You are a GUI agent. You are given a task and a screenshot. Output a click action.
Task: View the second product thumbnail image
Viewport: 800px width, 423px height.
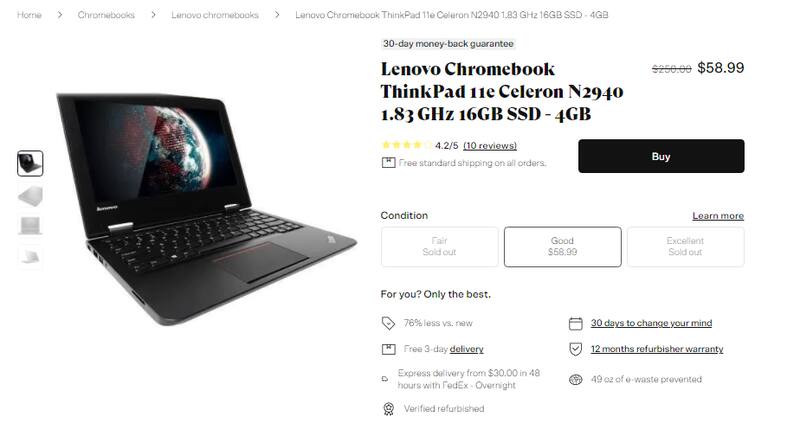point(30,196)
